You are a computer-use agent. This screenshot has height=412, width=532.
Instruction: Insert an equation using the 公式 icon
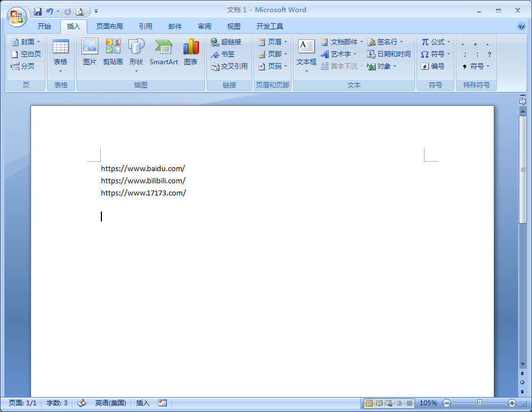click(x=436, y=42)
